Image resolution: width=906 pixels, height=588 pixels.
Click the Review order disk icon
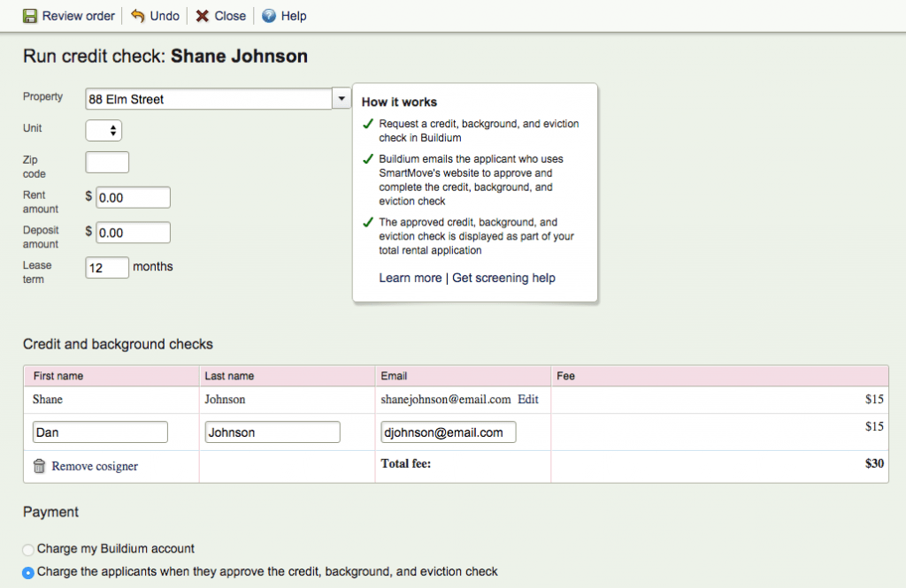[x=29, y=15]
